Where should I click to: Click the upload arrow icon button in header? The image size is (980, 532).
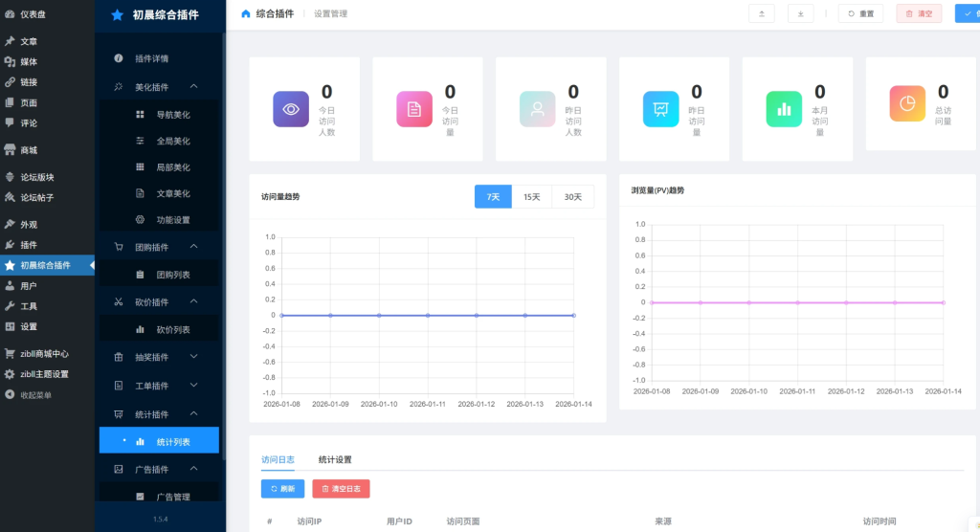point(761,13)
